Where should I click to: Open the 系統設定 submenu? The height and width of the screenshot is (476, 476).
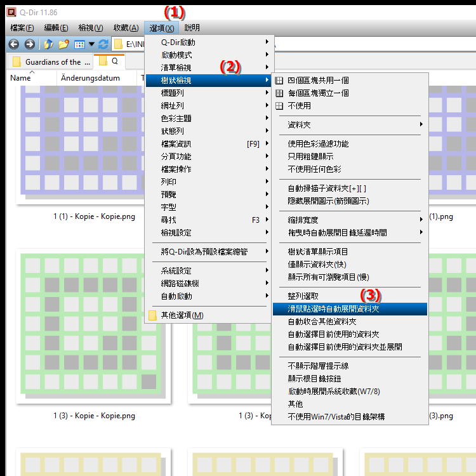click(209, 271)
